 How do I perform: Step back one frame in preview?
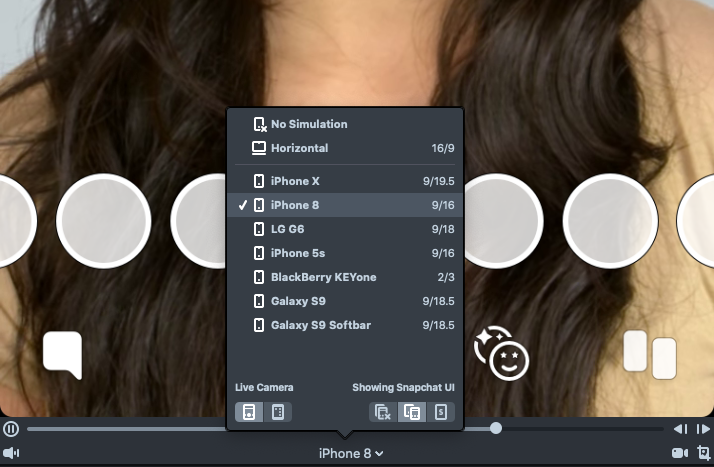tap(680, 429)
